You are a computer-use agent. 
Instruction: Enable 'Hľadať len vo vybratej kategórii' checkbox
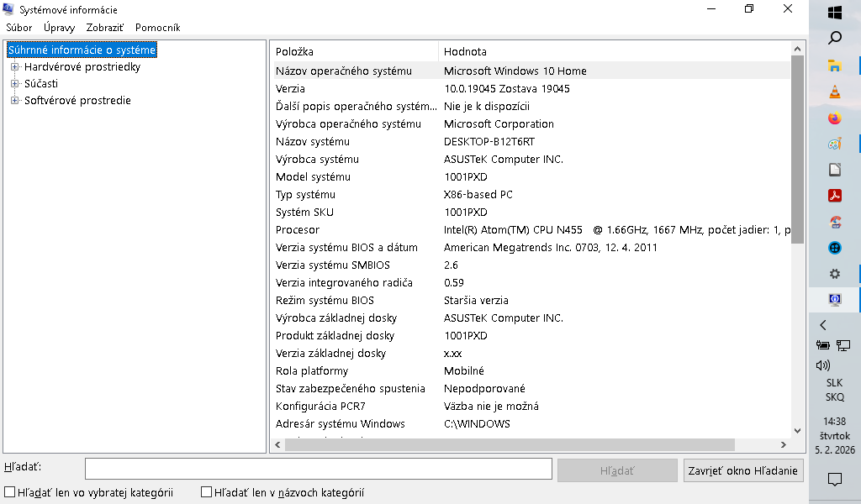click(x=10, y=493)
